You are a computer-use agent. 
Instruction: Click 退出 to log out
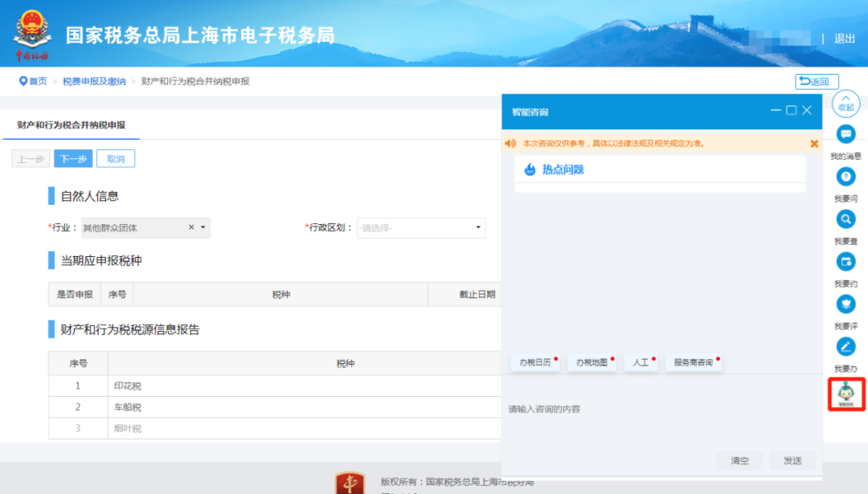pyautogui.click(x=844, y=39)
